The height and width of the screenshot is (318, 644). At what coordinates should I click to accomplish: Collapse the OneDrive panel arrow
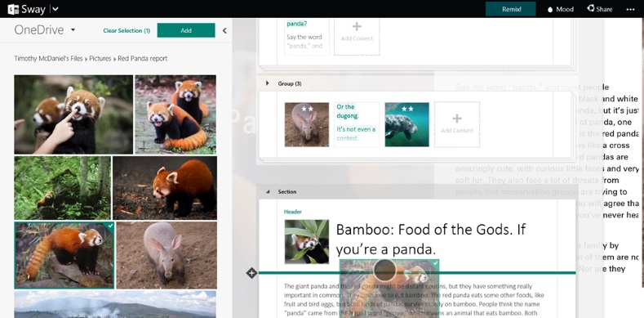pyautogui.click(x=224, y=30)
